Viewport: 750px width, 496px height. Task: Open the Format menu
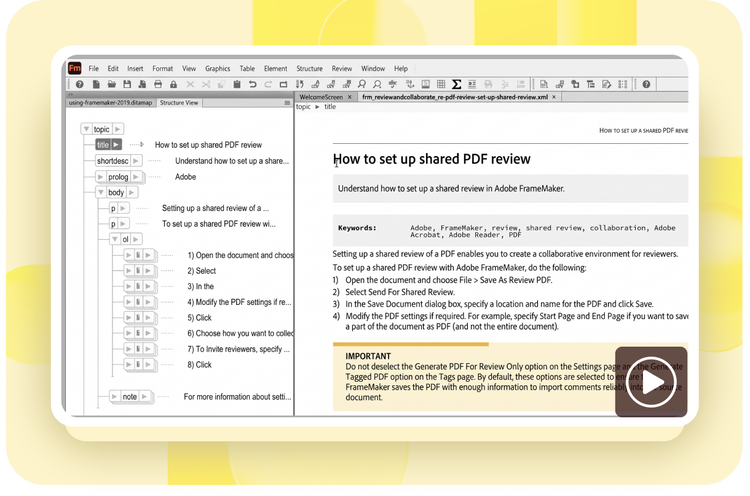click(163, 68)
